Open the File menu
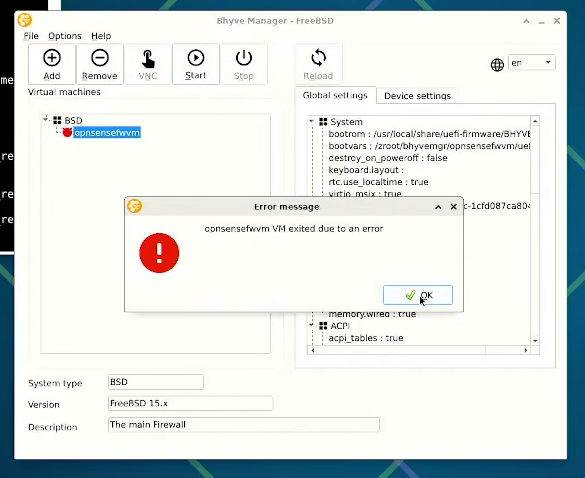585x478 pixels. pyautogui.click(x=31, y=36)
